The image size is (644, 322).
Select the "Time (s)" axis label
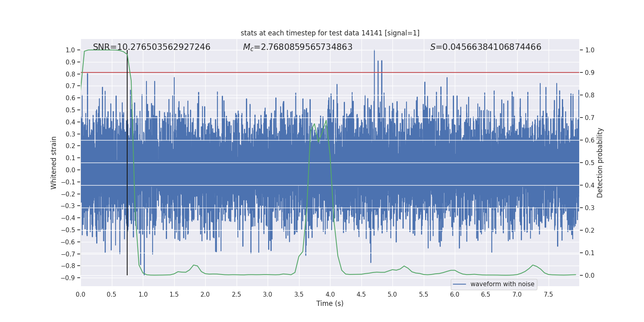click(330, 303)
